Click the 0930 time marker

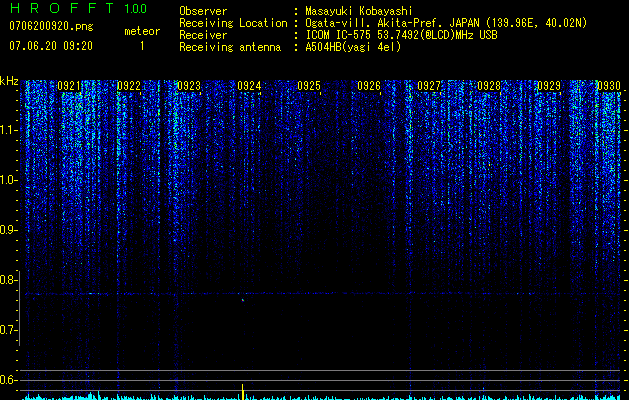point(609,86)
